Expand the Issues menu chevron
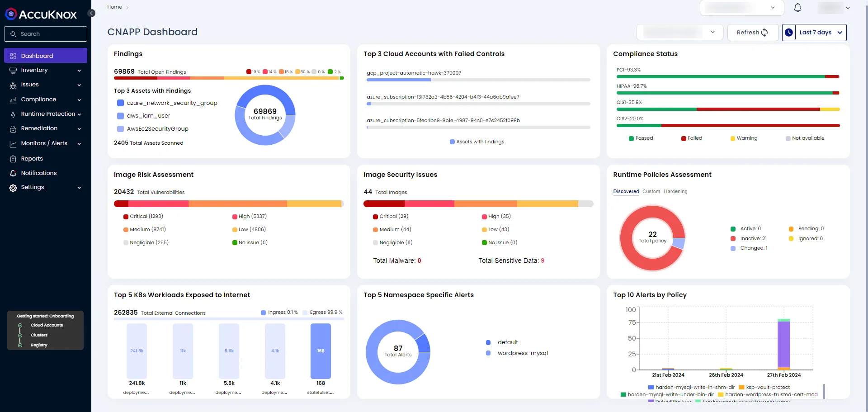 point(79,85)
